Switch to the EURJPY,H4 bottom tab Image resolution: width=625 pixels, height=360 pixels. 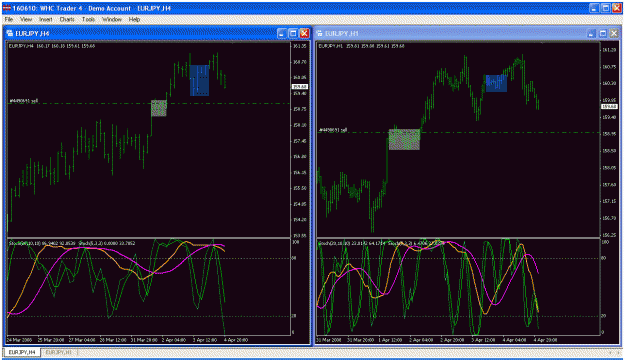click(x=22, y=352)
